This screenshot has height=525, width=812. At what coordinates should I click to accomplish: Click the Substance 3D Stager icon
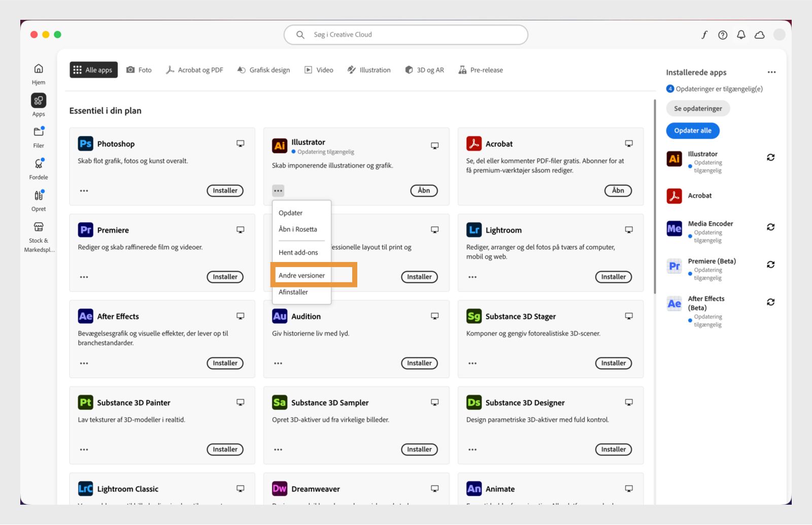coord(474,316)
